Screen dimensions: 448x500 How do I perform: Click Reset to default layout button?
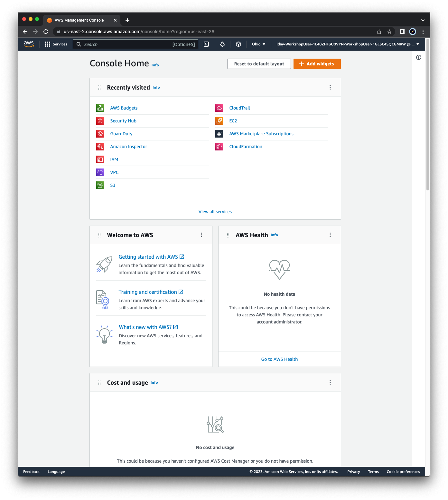point(259,64)
